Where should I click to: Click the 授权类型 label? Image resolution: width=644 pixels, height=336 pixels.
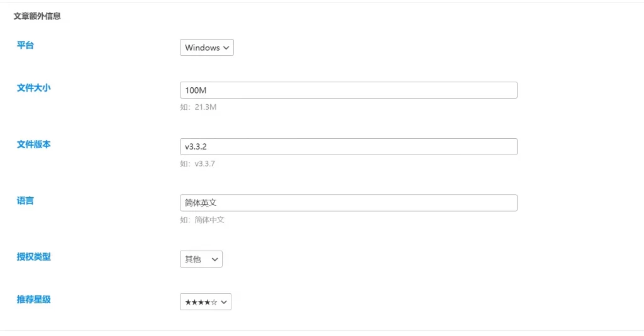coord(33,257)
